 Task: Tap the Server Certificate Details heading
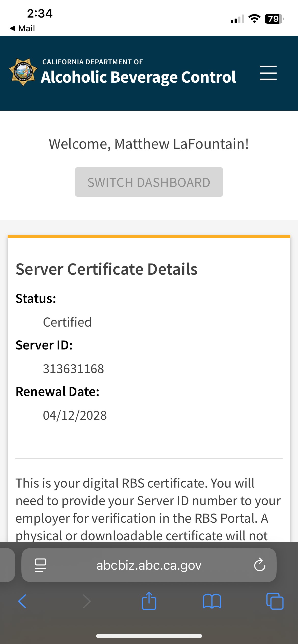click(x=106, y=269)
